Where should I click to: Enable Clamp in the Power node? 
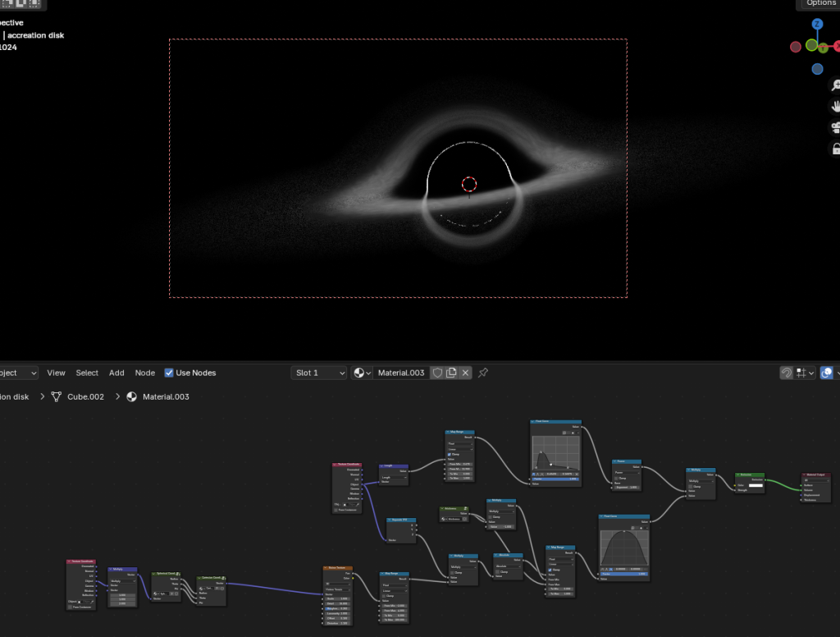coord(617,478)
